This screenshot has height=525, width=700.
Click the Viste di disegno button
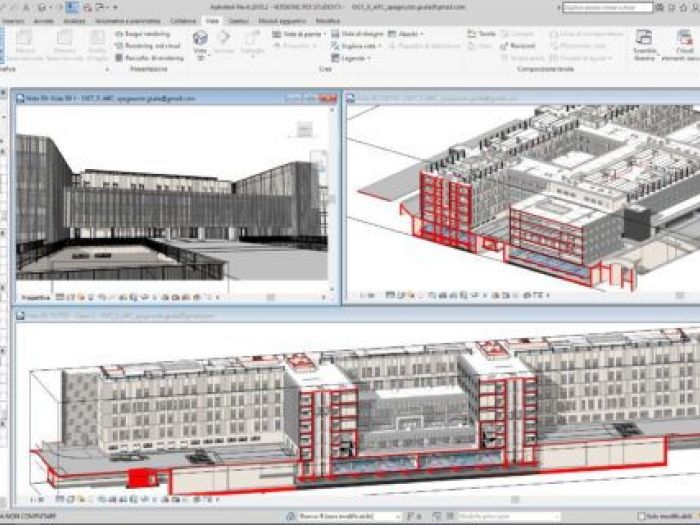356,33
